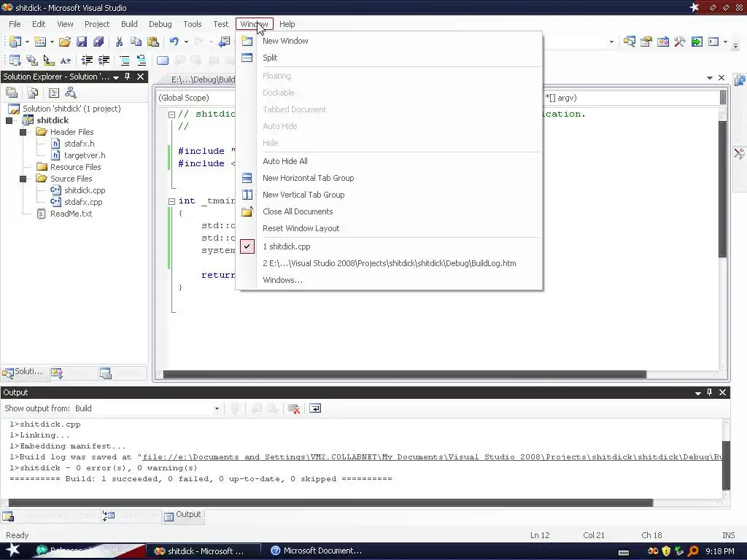The width and height of the screenshot is (747, 560).
Task: Switch to the Output tab at bottom
Action: point(183,516)
